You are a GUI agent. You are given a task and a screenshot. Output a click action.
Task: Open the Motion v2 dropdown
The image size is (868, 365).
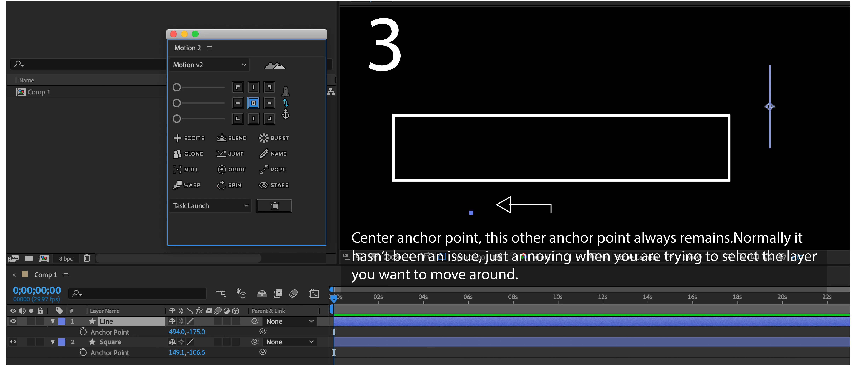209,65
